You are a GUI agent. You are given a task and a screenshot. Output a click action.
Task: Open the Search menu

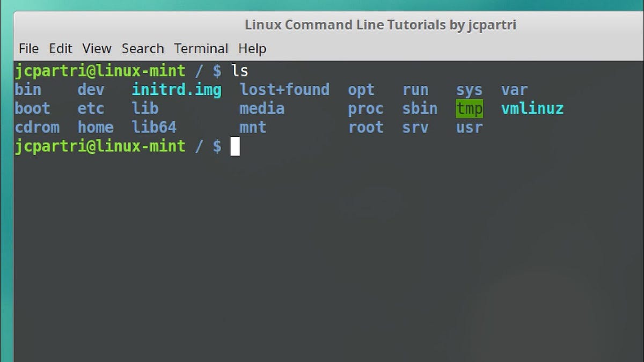pos(142,48)
